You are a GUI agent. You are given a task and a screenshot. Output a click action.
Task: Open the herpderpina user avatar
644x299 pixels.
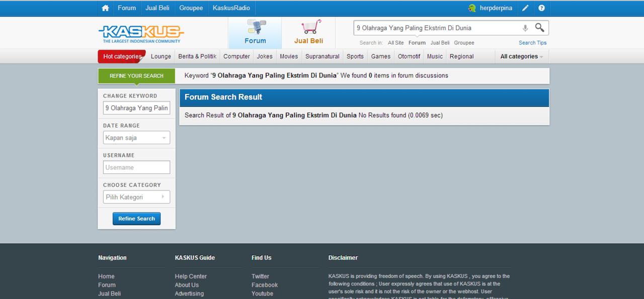(x=472, y=8)
